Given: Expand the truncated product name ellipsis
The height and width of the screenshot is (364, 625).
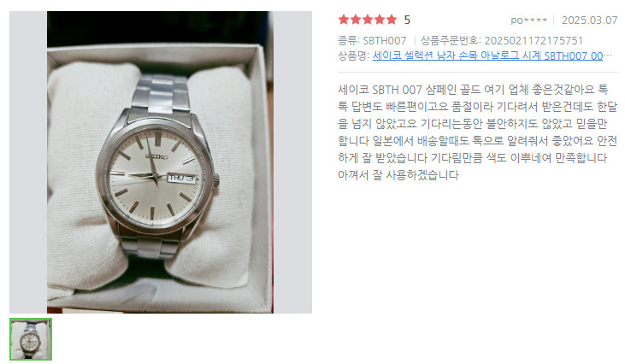Looking at the screenshot, I should click(x=608, y=56).
